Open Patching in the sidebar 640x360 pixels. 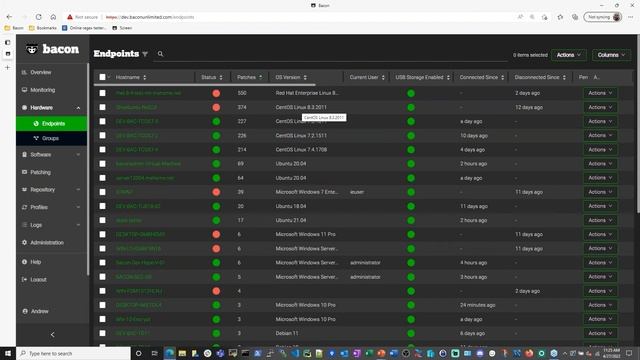pos(36,172)
